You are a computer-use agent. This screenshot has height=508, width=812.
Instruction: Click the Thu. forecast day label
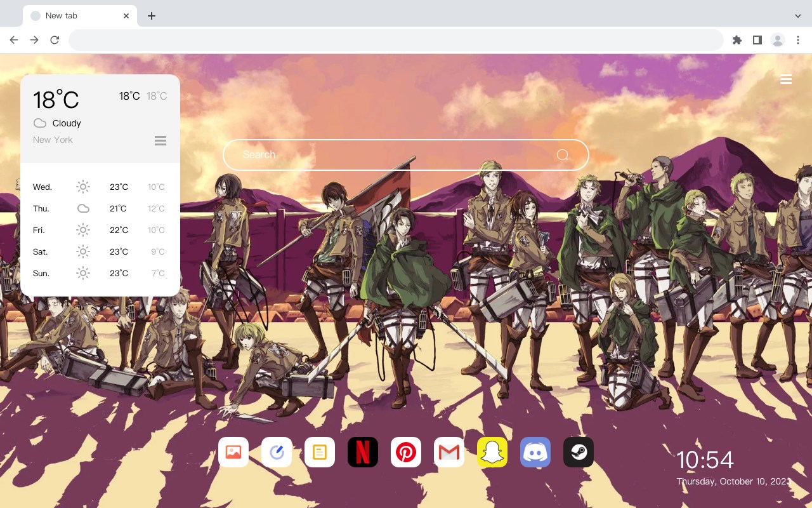click(x=41, y=208)
